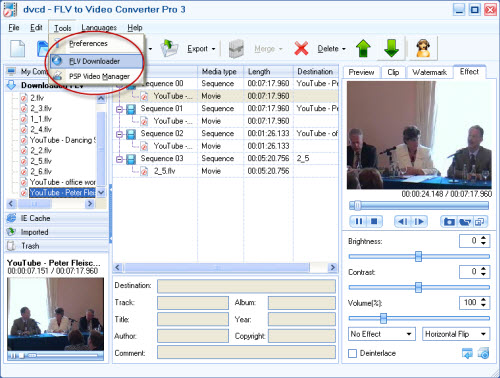Click the Export folder icon
The image size is (500, 378).
pyautogui.click(x=169, y=49)
